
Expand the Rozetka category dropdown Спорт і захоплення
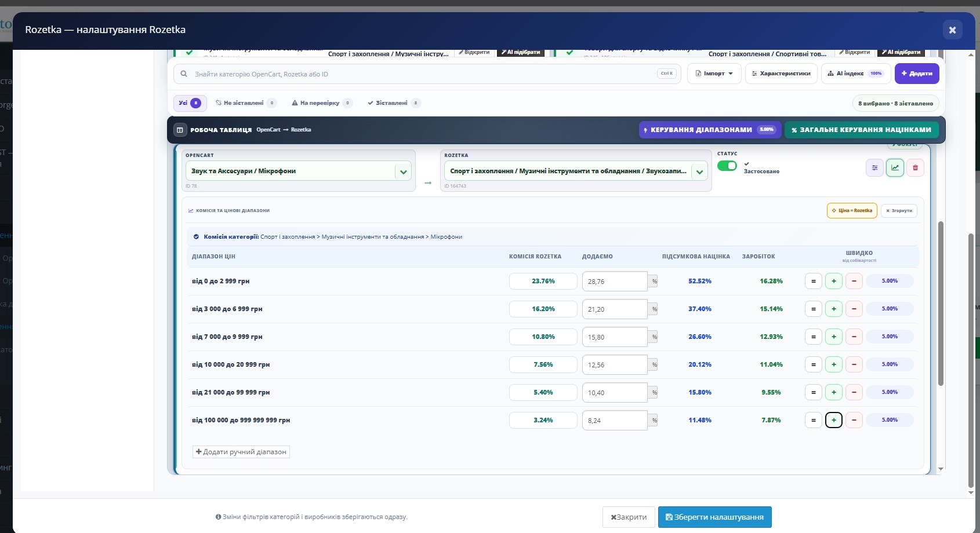pos(699,171)
